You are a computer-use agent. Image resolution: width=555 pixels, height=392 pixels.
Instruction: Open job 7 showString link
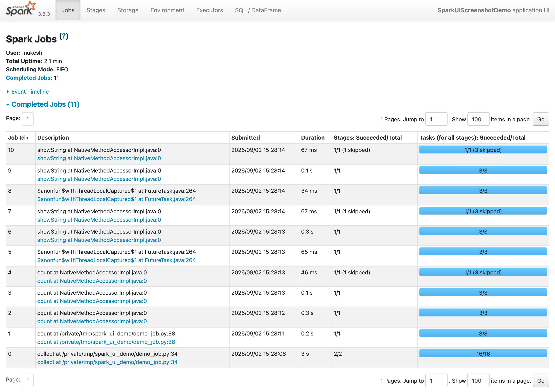click(99, 219)
